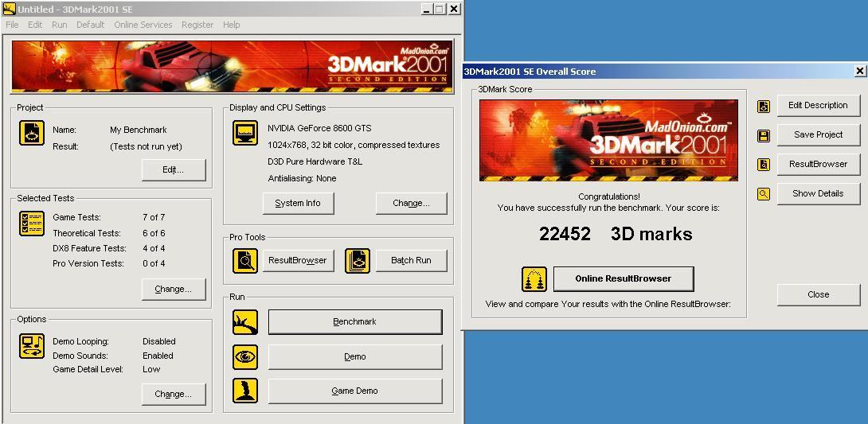868x424 pixels.
Task: Click the Display and CPU Settings monitor icon
Action: [x=244, y=133]
